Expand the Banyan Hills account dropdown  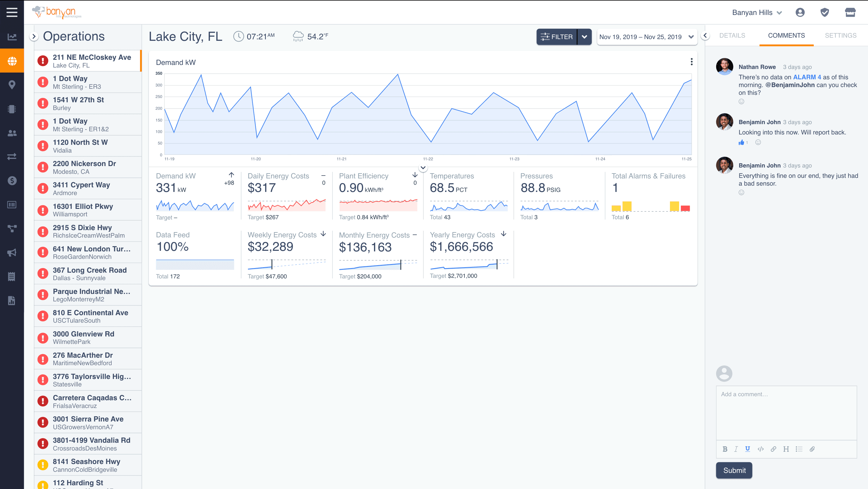(x=757, y=12)
